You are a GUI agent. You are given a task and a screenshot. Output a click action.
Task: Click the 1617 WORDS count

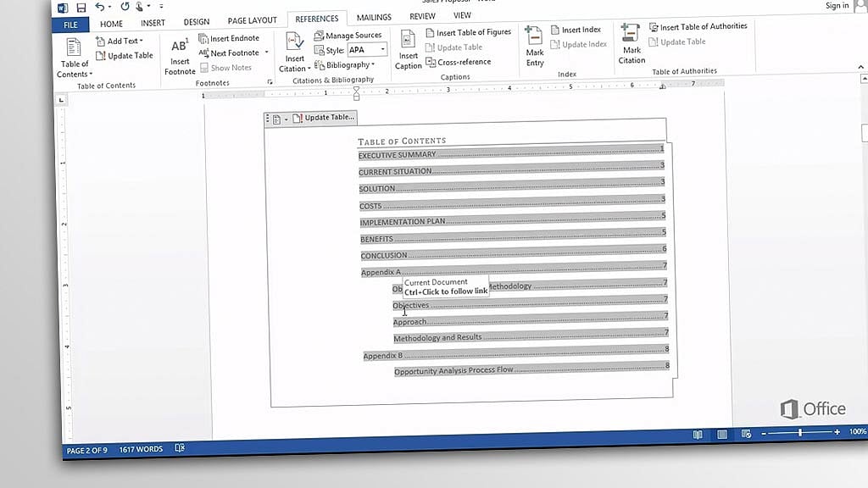141,449
